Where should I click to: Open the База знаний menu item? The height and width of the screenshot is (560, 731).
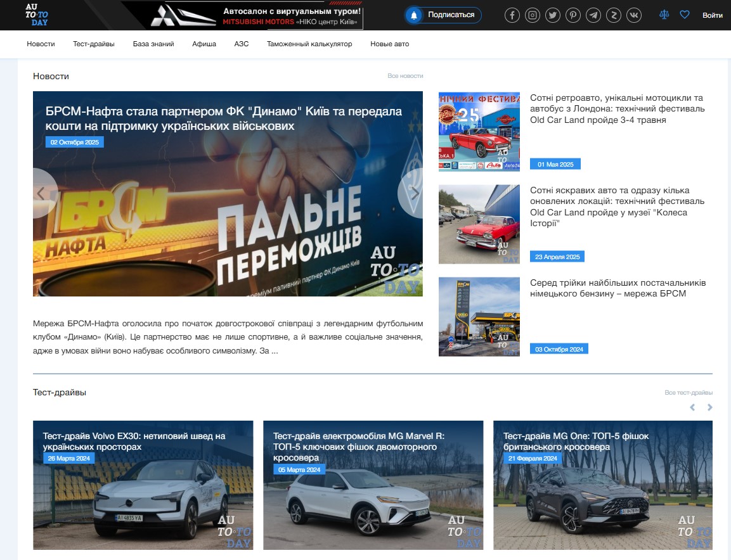(153, 44)
